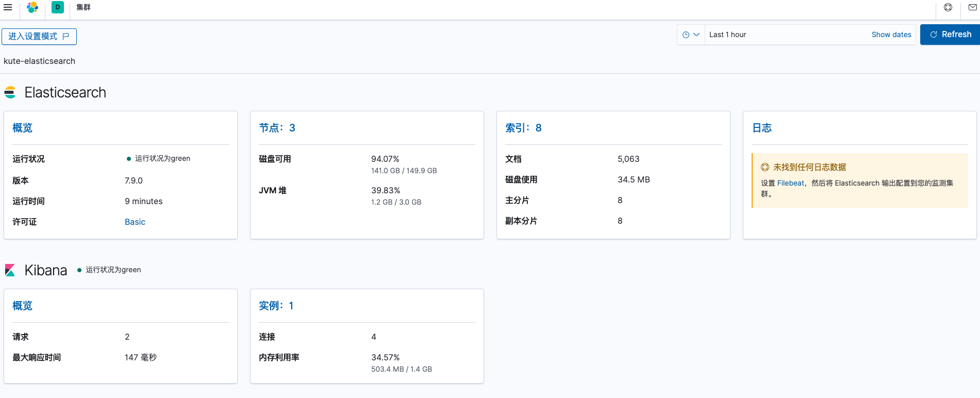Click the Last 1 hour time range
Image resolution: width=980 pixels, height=398 pixels.
click(x=727, y=35)
